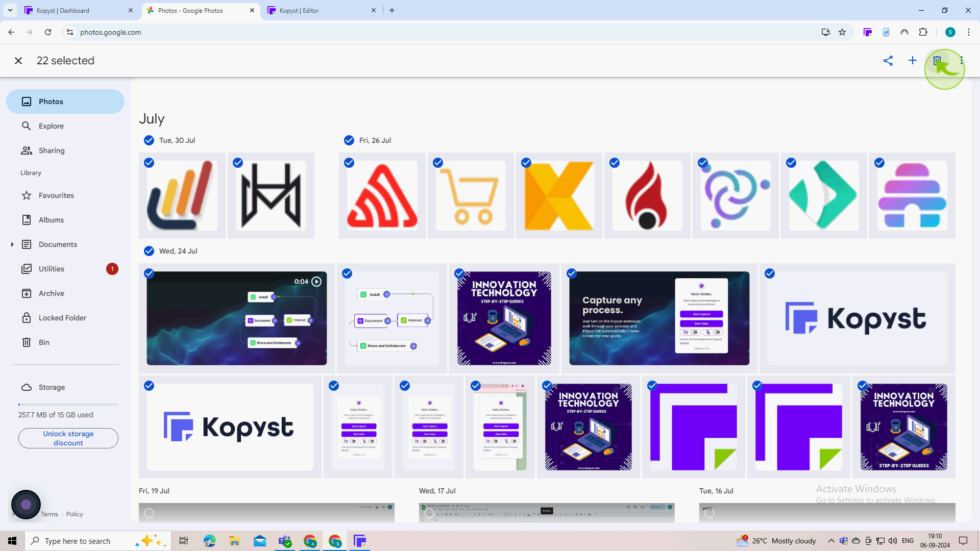Open the Bin
Viewport: 980px width, 551px height.
pyautogui.click(x=65, y=342)
